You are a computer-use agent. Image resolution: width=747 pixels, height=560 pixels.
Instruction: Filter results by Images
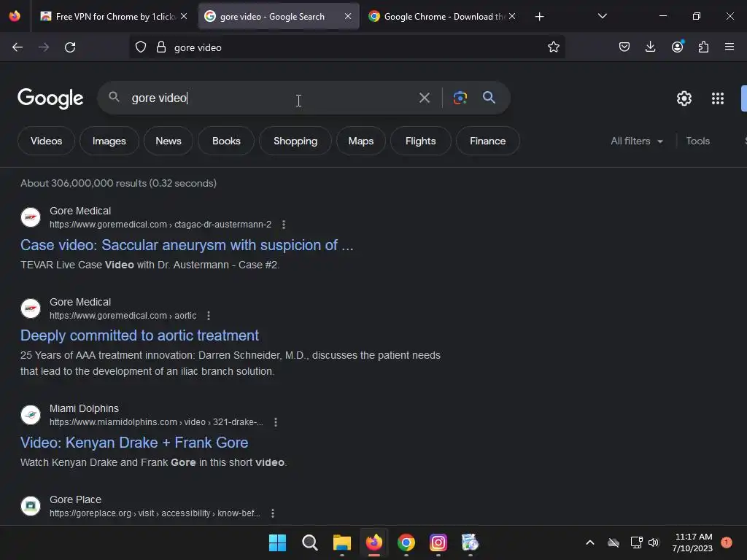(x=109, y=141)
